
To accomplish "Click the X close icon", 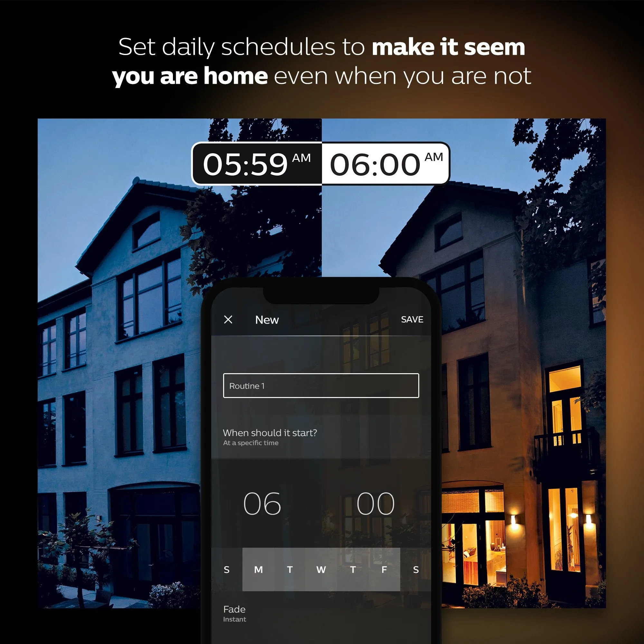I will click(x=229, y=320).
